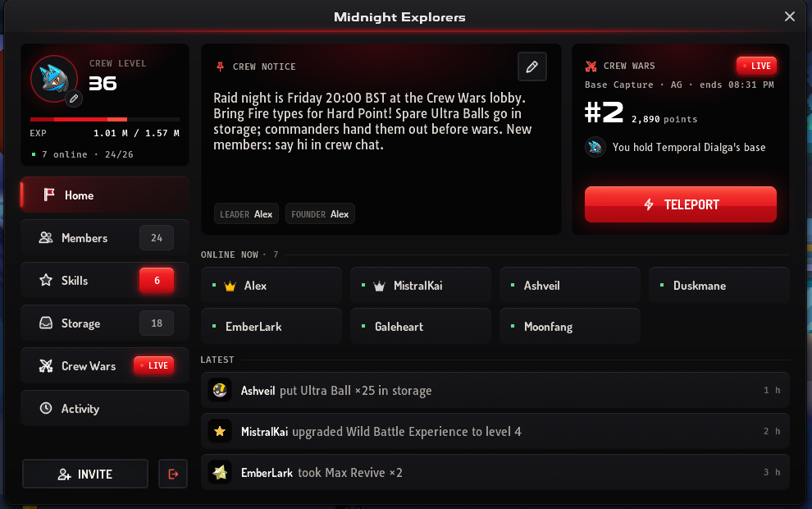
Task: Click the Storage tray icon
Action: (x=46, y=323)
